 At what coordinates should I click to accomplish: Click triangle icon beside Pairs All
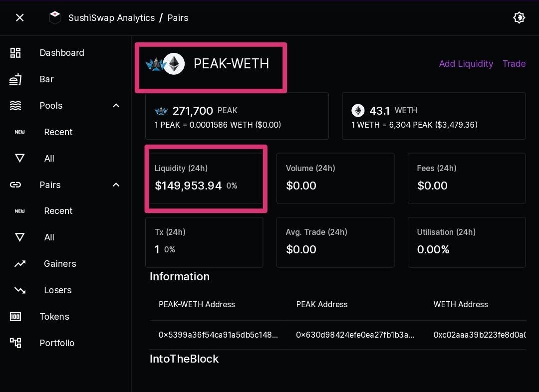click(19, 237)
